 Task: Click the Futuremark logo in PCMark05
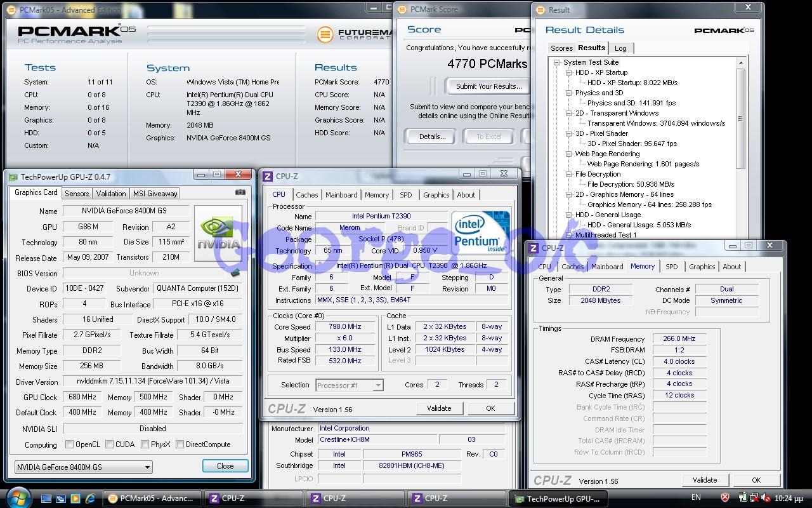click(x=325, y=34)
